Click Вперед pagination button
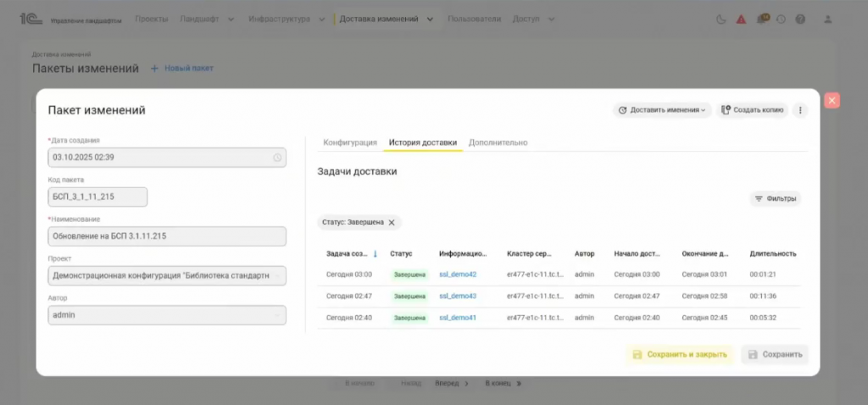Screen dimensions: 868x405 coord(452,383)
